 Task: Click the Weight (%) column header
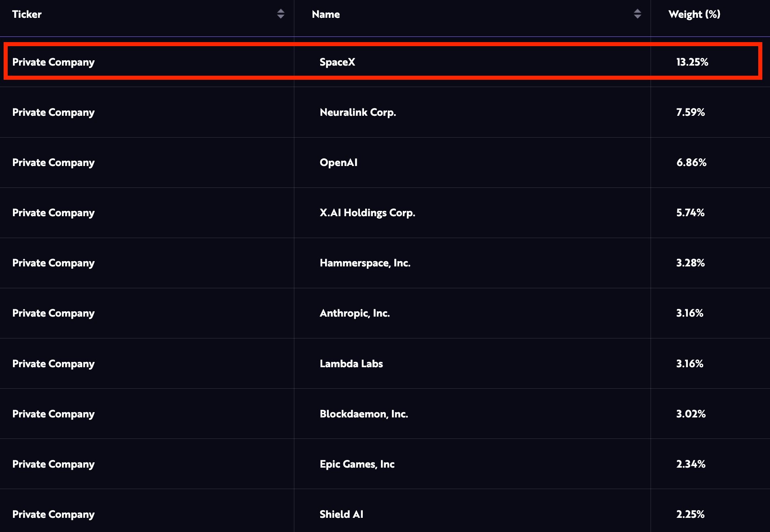point(694,15)
